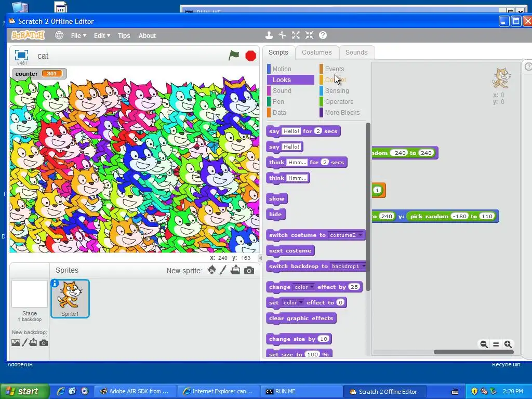Switch to the Sounds tab
This screenshot has height=399, width=532.
tap(356, 52)
